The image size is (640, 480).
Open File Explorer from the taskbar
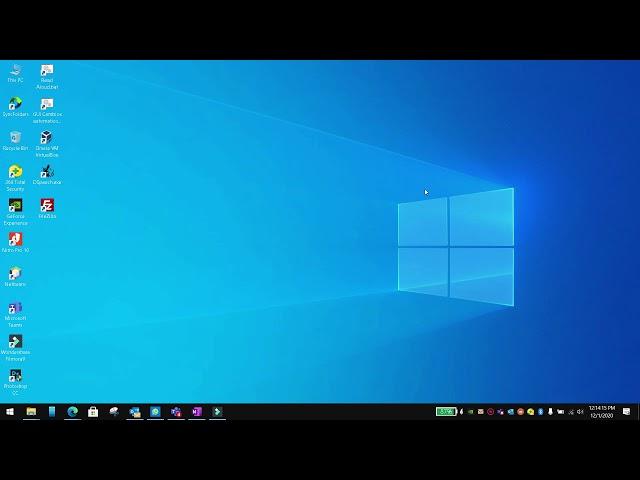31,411
